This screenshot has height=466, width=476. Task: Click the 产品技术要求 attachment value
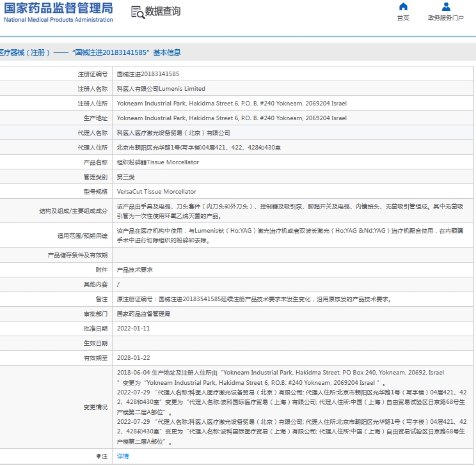pos(134,270)
